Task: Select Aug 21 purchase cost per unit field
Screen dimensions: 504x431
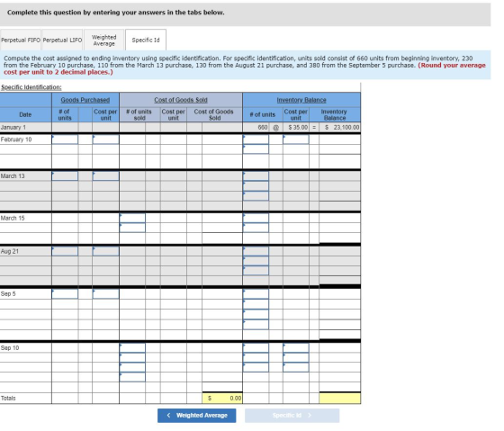Action: pyautogui.click(x=106, y=251)
